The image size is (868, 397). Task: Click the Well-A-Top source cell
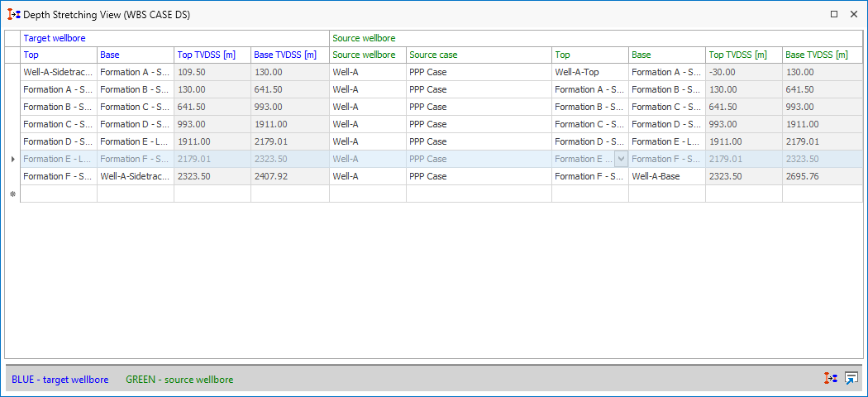[590, 72]
